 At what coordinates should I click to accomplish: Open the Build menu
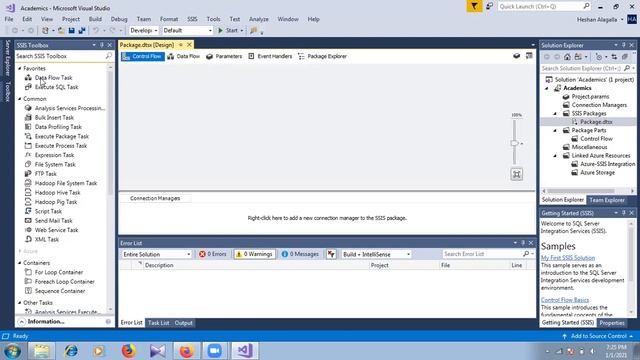click(x=95, y=19)
